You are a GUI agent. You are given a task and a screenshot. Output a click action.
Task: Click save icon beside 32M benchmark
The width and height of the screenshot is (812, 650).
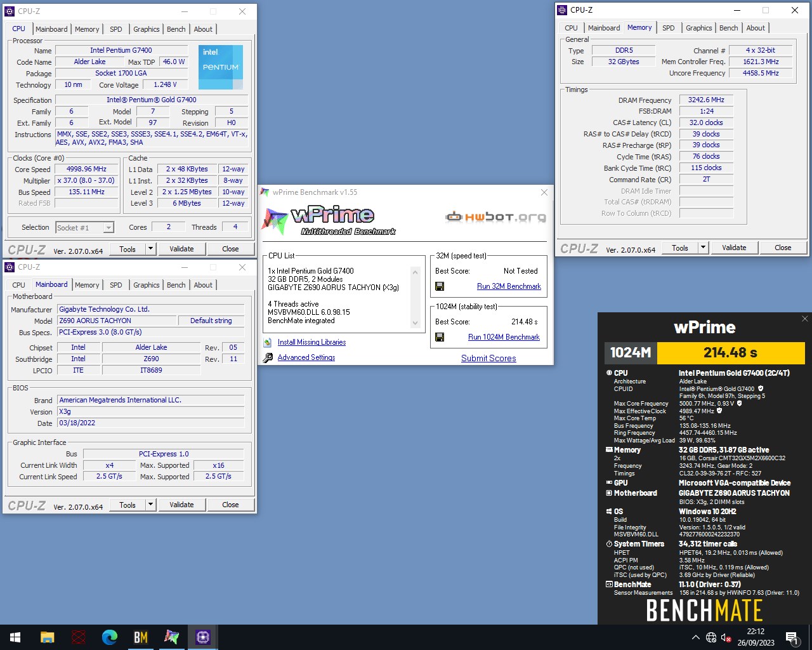[x=440, y=286]
